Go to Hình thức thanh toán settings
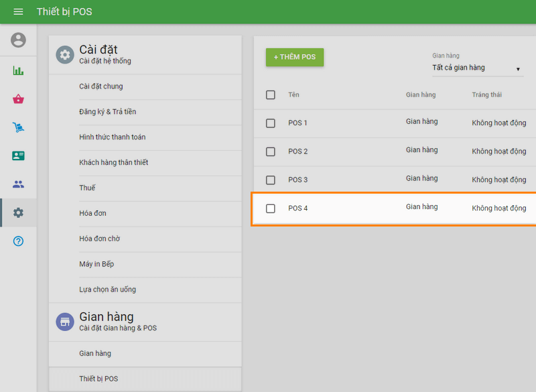The width and height of the screenshot is (536, 392). [x=113, y=137]
